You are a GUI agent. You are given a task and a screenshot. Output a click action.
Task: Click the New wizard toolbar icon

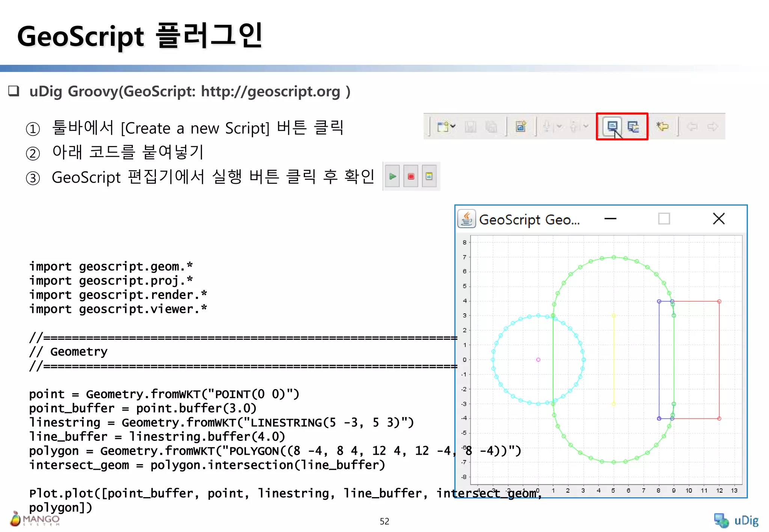click(443, 127)
